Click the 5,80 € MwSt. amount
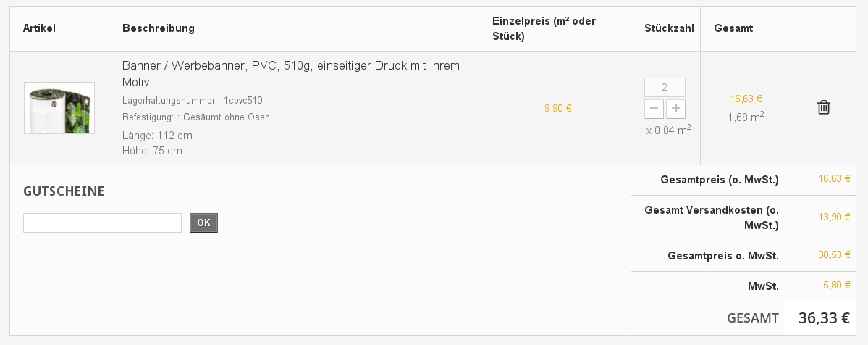This screenshot has height=345, width=868. point(837,285)
